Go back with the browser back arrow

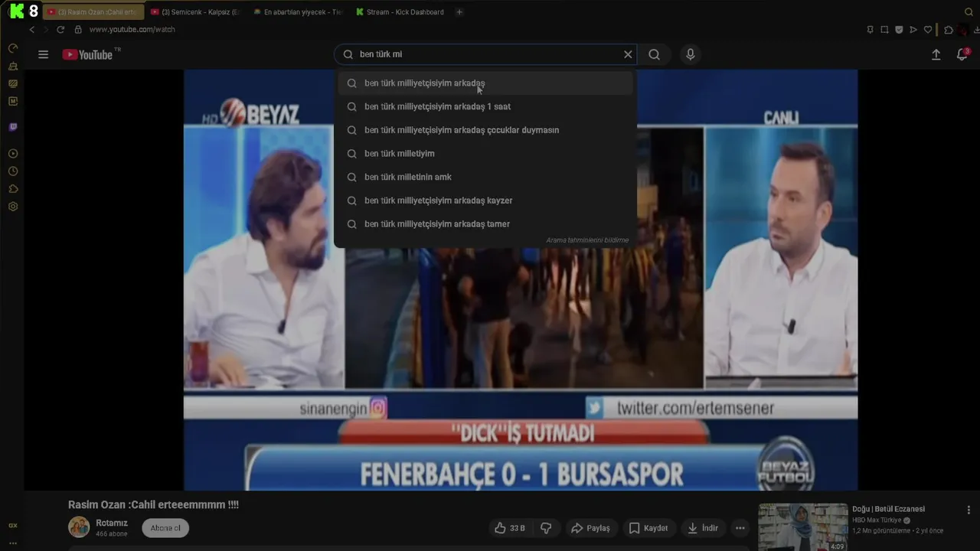click(31, 29)
